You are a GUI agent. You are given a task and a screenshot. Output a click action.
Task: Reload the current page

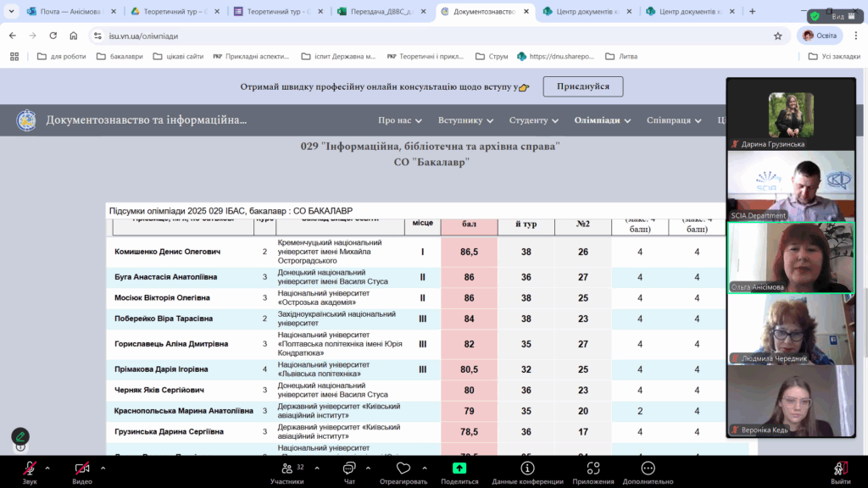(x=53, y=36)
